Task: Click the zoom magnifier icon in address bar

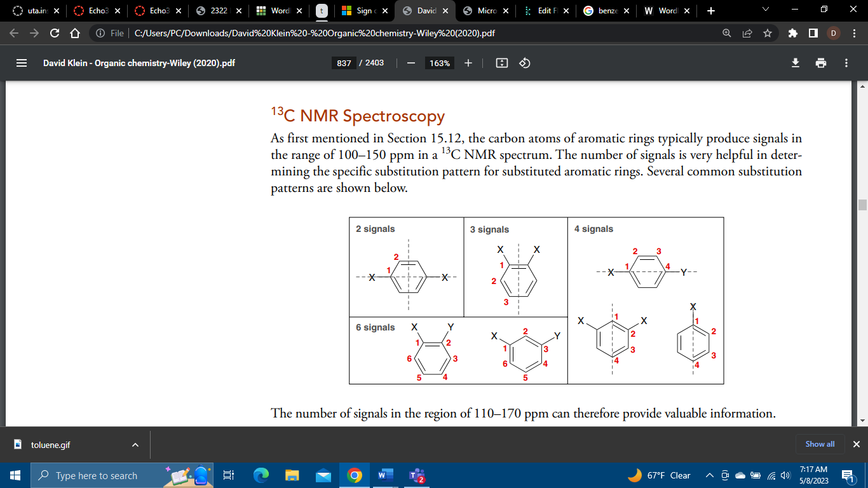Action: [x=726, y=33]
